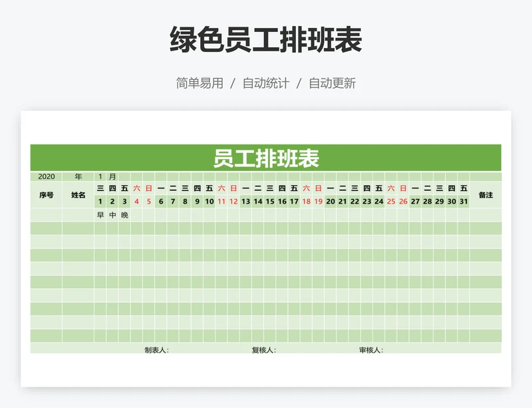Click date cell 20
This screenshot has height=408, width=532.
click(331, 202)
